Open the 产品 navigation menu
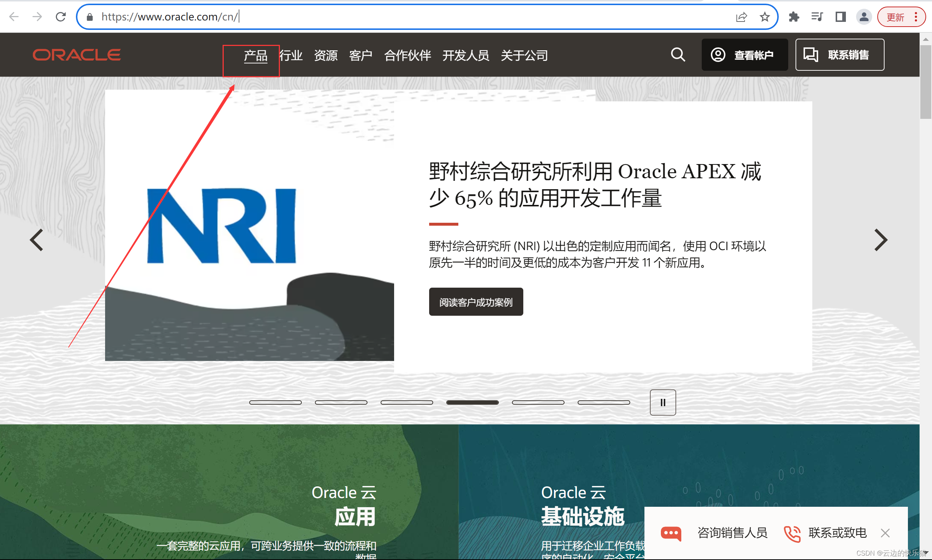932x560 pixels. [x=256, y=56]
